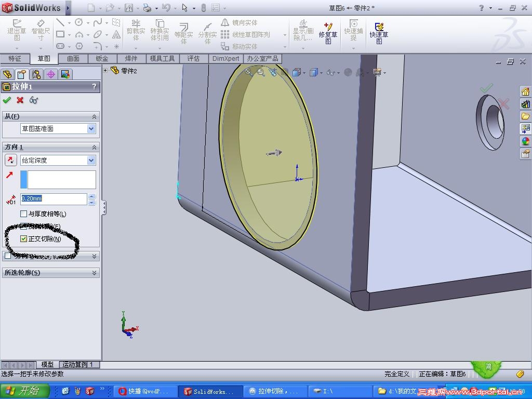Screen dimensions: 532x399
Task: Expand the 所选轮廓(S) section
Action: (x=94, y=273)
